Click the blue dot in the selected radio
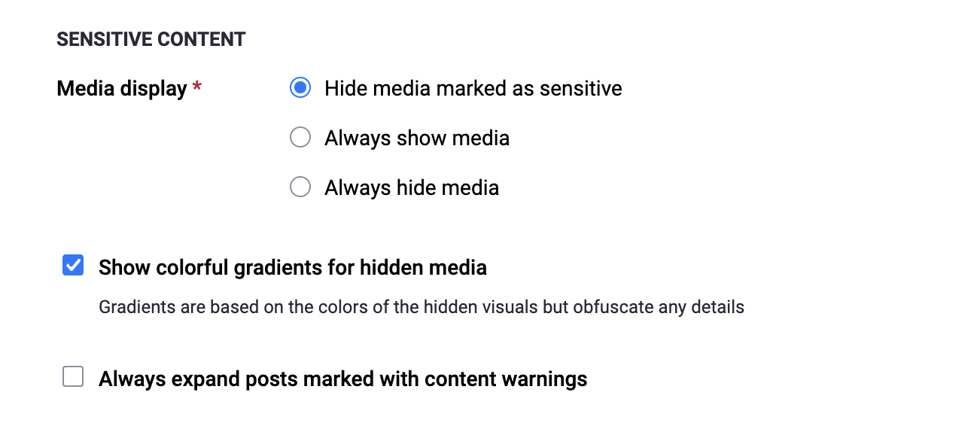Screen dimensions: 980x429 (300, 88)
